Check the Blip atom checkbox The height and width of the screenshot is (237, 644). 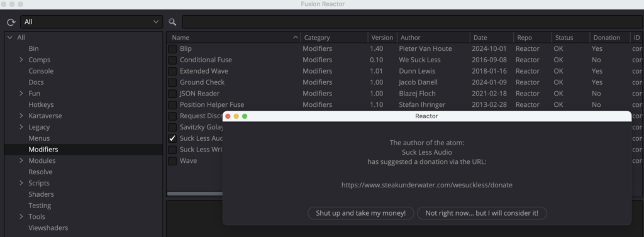pos(172,49)
